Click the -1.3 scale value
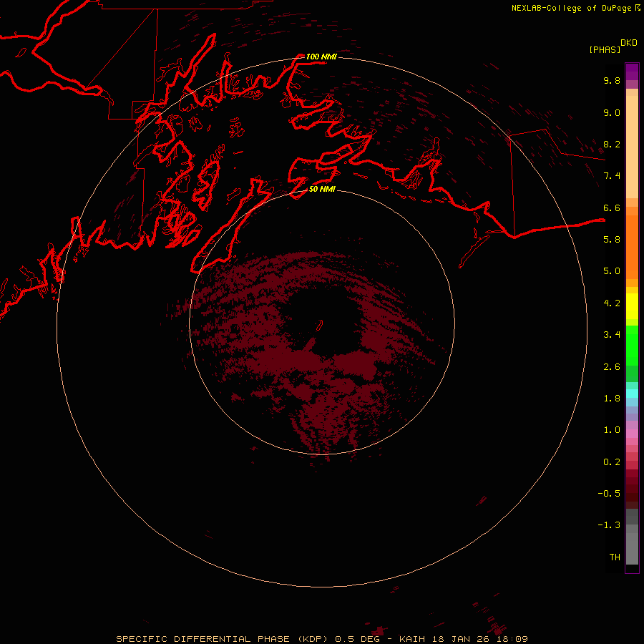The width and height of the screenshot is (644, 644). pos(609,525)
